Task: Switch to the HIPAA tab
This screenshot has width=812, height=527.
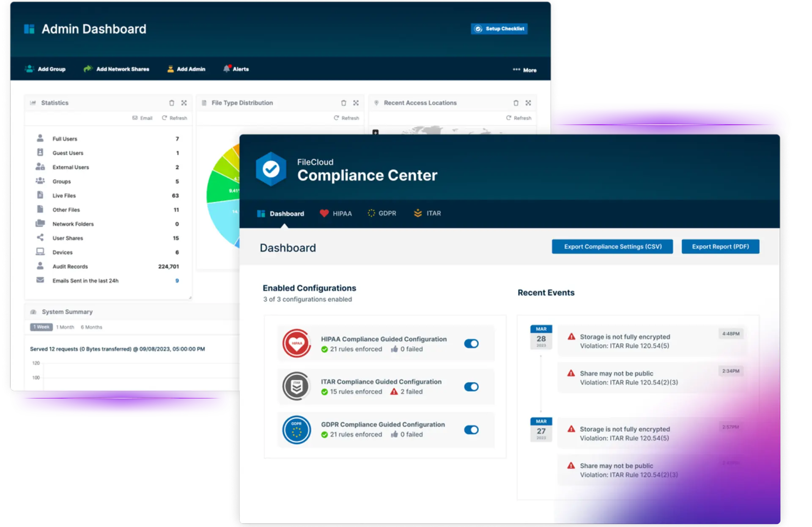Action: (x=336, y=214)
